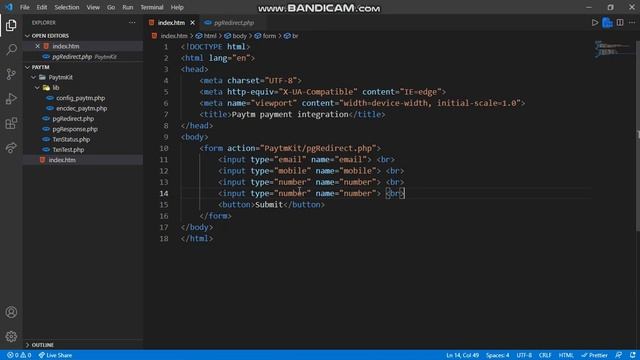Close index.htm in Open Editors list
The height and width of the screenshot is (360, 640).
pos(38,46)
